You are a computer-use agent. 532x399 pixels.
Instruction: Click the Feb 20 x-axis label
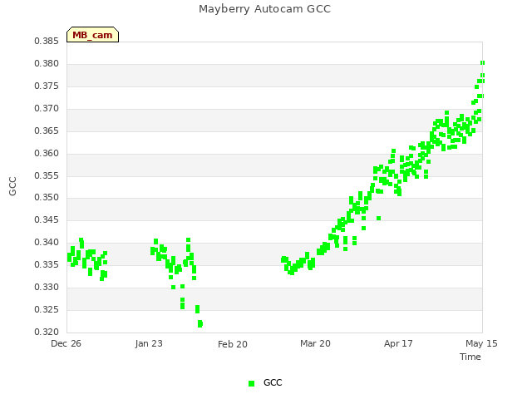click(x=233, y=344)
